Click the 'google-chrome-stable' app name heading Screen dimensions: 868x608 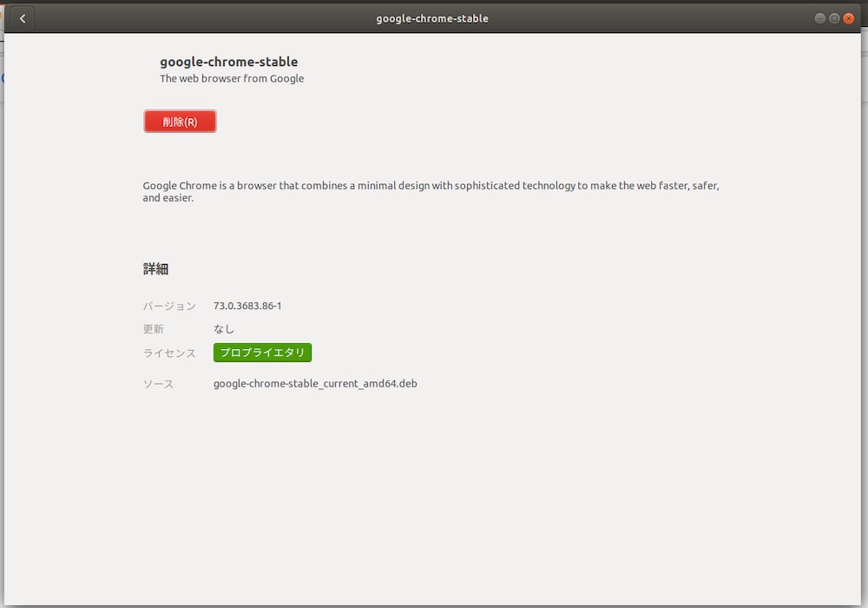coord(228,62)
